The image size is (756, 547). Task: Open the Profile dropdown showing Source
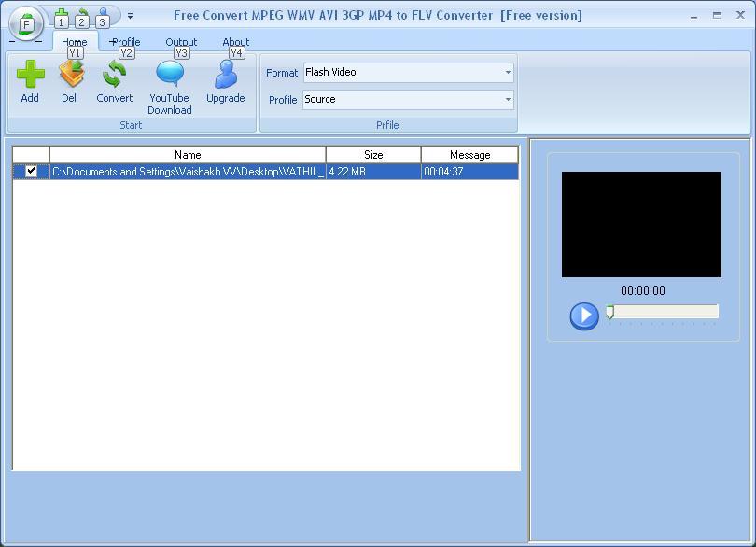(x=408, y=99)
